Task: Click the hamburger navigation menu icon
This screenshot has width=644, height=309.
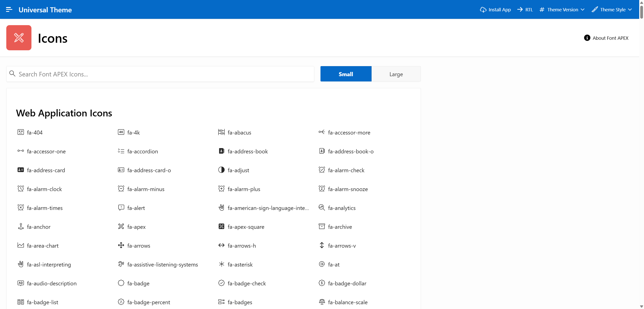Action: click(9, 10)
